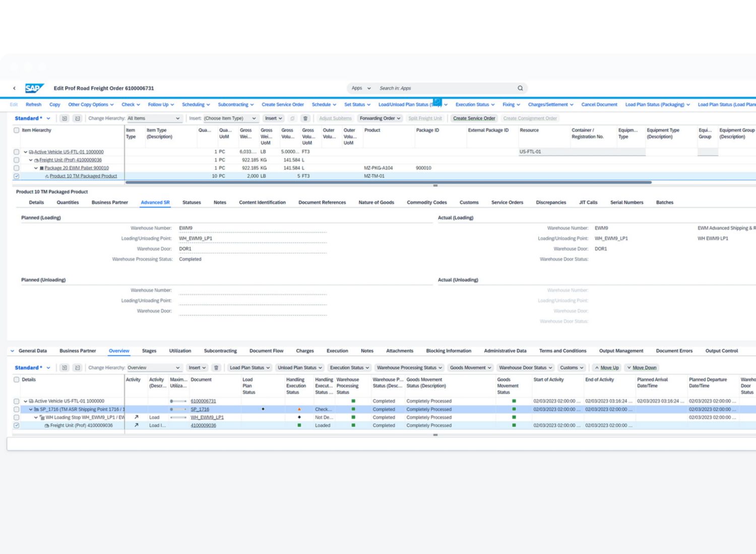Click the SAP logo
Screen dimensions: 756x554
tap(34, 88)
